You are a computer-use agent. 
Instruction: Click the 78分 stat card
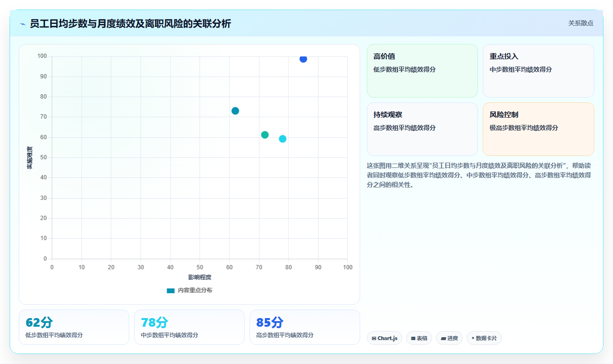click(189, 327)
